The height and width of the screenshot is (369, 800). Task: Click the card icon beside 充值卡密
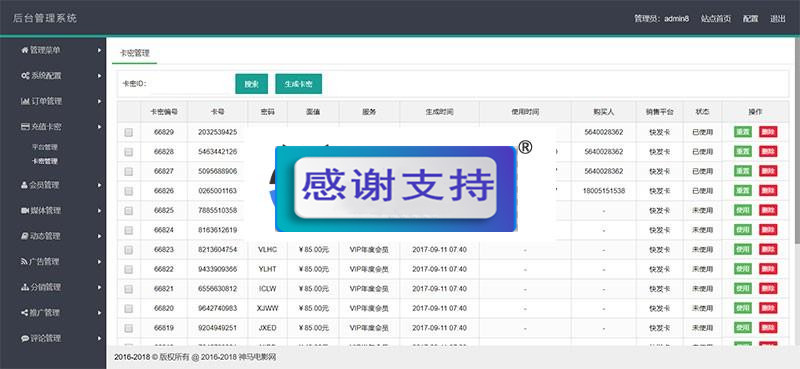[x=25, y=127]
